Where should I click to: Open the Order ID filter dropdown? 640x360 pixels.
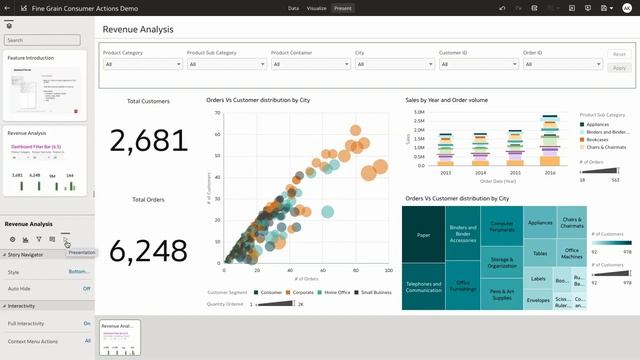point(563,64)
